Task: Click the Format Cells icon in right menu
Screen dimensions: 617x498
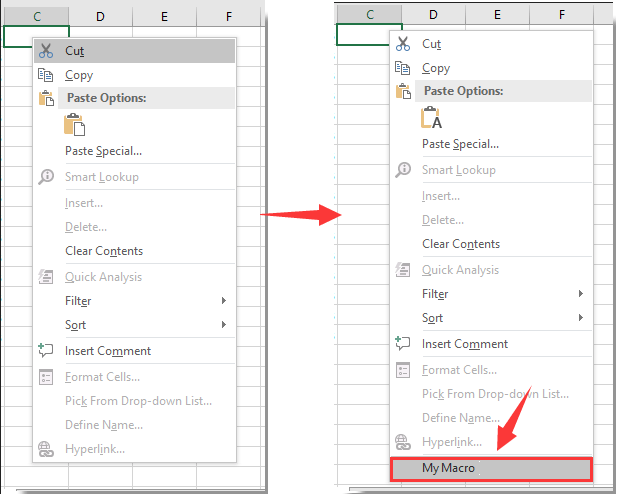Action: click(x=403, y=370)
